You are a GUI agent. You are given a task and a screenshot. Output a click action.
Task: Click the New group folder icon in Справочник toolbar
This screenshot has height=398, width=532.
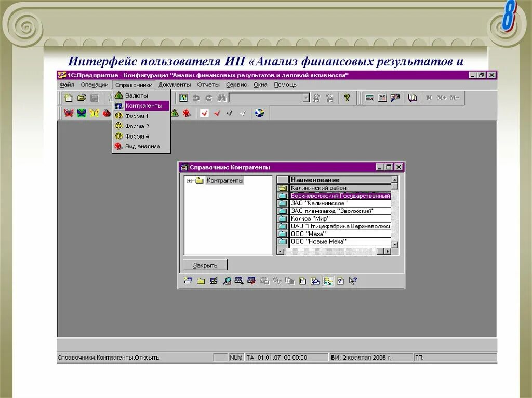tap(201, 281)
